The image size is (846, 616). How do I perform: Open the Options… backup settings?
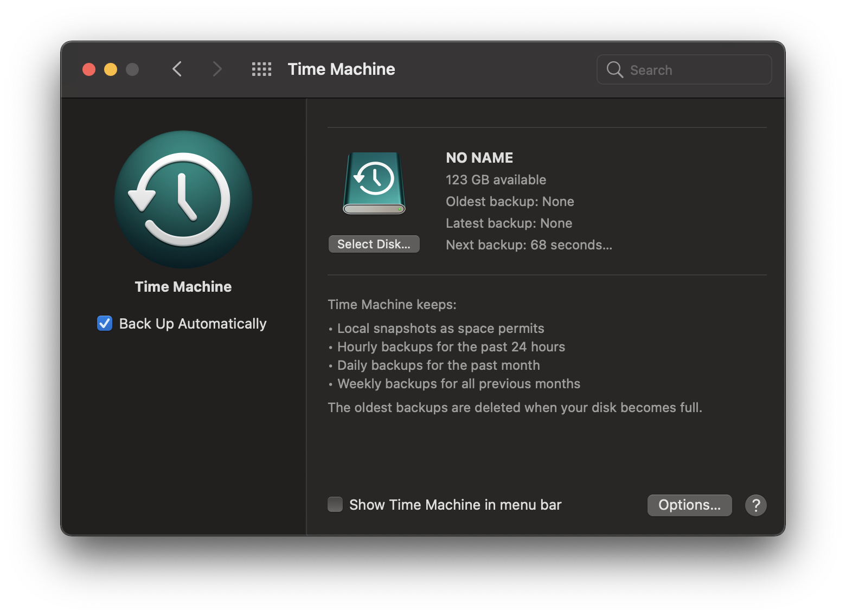coord(689,505)
